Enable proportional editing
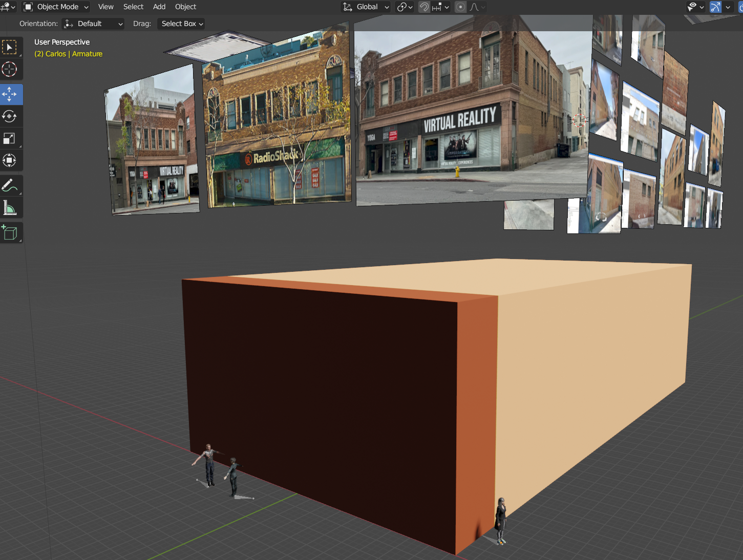 coord(460,7)
